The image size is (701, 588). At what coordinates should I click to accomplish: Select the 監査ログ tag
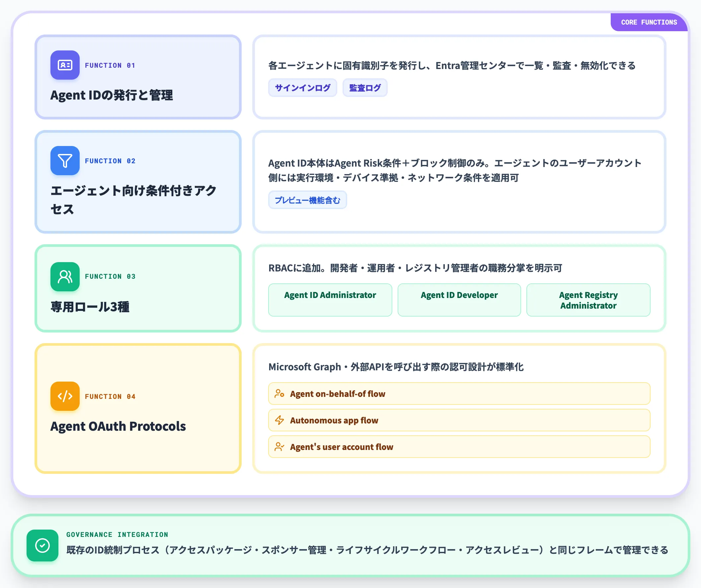click(x=365, y=88)
